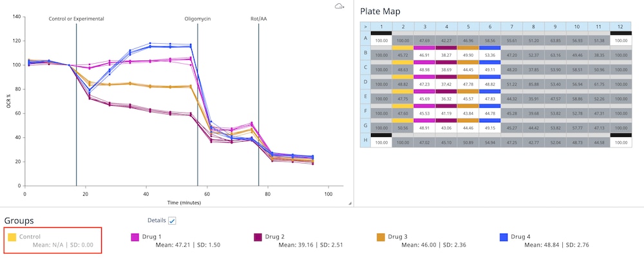Image resolution: width=644 pixels, height=266 pixels.
Task: Select the Drug 4 group label
Action: tap(524, 236)
